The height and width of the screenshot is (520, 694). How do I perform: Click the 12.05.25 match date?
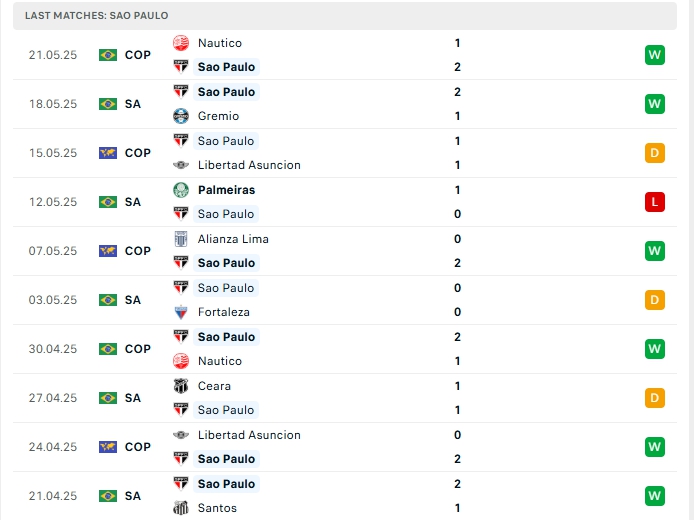tap(53, 202)
